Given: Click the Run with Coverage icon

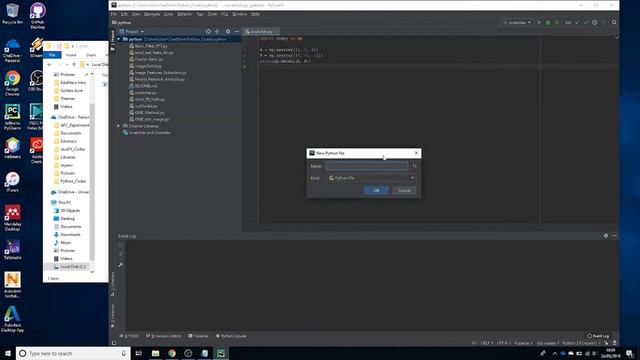Looking at the screenshot, I should pos(556,22).
